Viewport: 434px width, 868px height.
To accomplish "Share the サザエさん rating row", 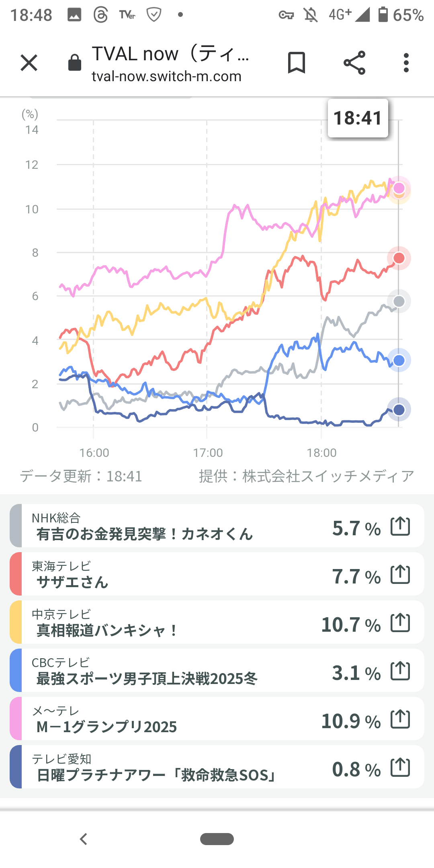I will (400, 575).
